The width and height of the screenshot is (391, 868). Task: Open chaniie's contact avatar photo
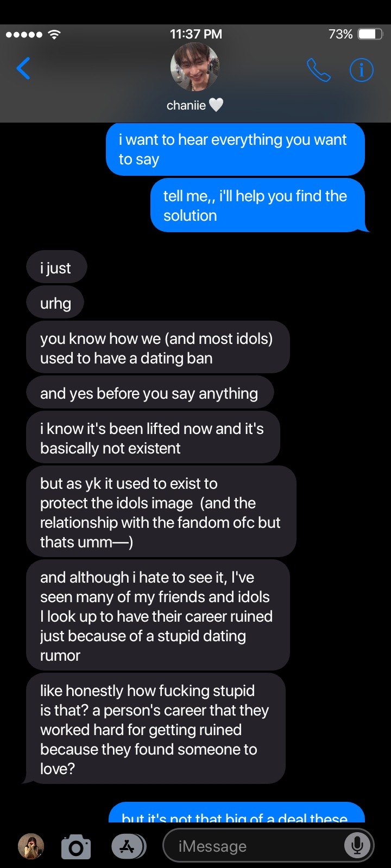click(x=195, y=67)
